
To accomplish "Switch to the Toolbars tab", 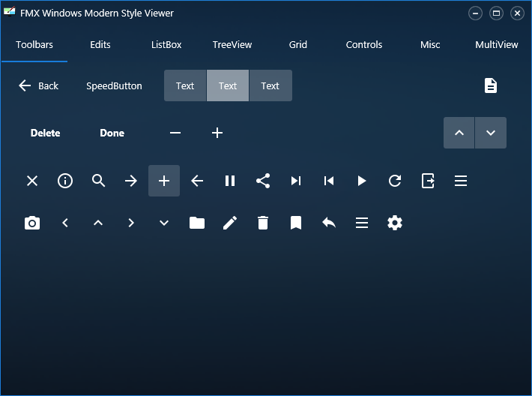I will [x=34, y=45].
